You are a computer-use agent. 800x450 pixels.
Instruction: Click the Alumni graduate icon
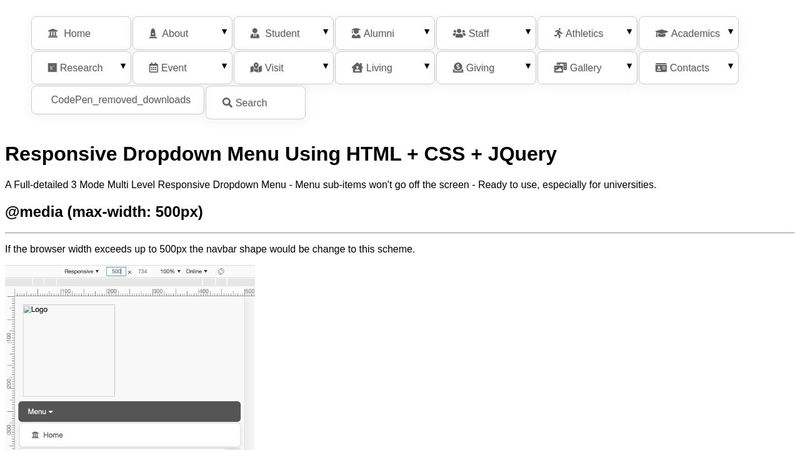pyautogui.click(x=356, y=34)
